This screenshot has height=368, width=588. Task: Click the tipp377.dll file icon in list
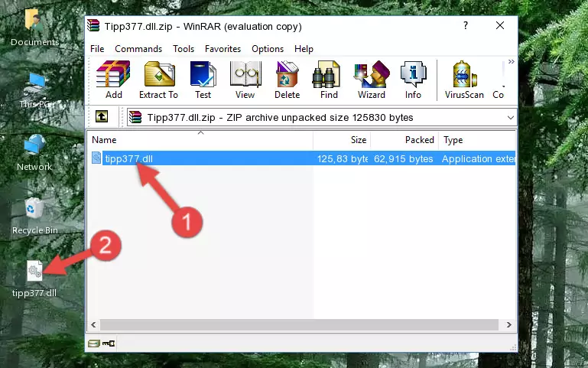[x=96, y=158]
